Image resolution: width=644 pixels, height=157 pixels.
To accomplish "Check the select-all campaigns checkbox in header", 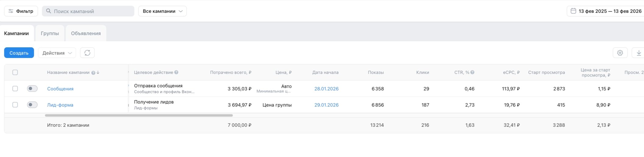I will [x=15, y=72].
